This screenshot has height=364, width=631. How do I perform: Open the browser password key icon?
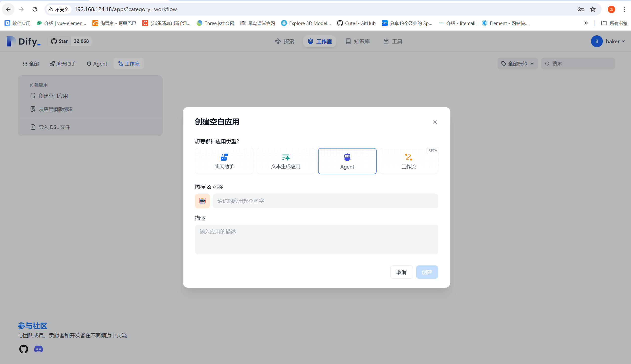point(581,9)
